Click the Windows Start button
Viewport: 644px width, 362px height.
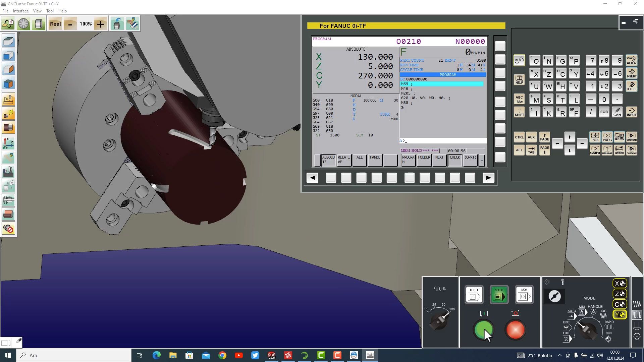point(8,355)
